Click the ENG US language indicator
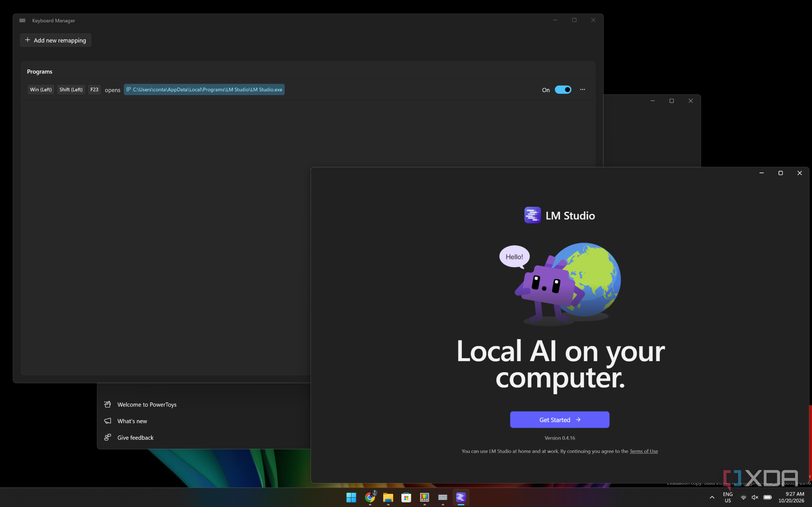Screen dimensions: 812x507 [x=728, y=497]
